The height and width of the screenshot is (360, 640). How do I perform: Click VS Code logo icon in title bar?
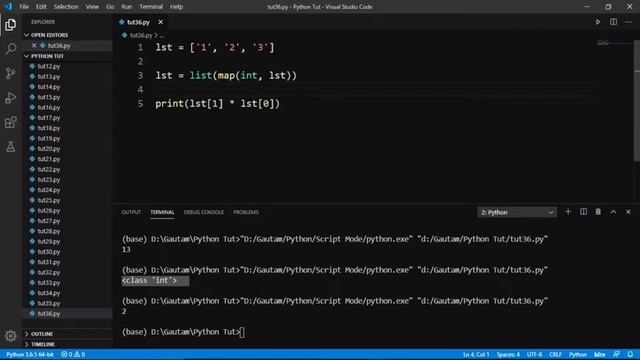pos(8,7)
